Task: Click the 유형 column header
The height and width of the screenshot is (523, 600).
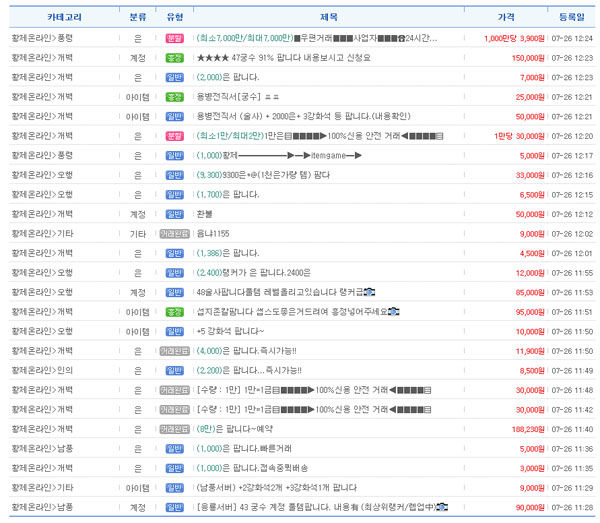Action: pos(175,17)
